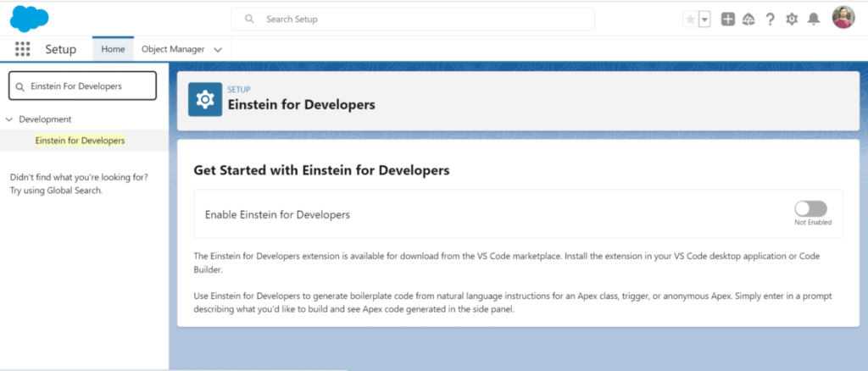
Task: Click the Quick Find search magnifier icon
Action: [x=20, y=86]
